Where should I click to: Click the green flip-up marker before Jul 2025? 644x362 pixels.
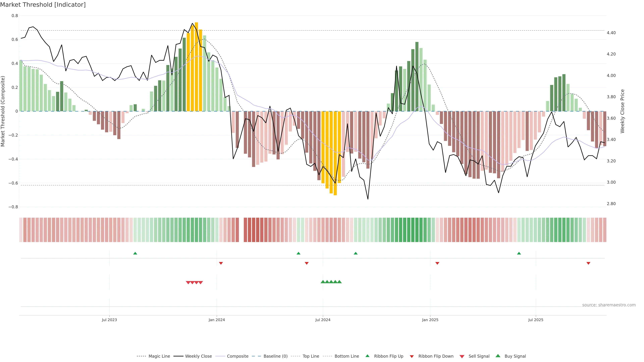519,253
